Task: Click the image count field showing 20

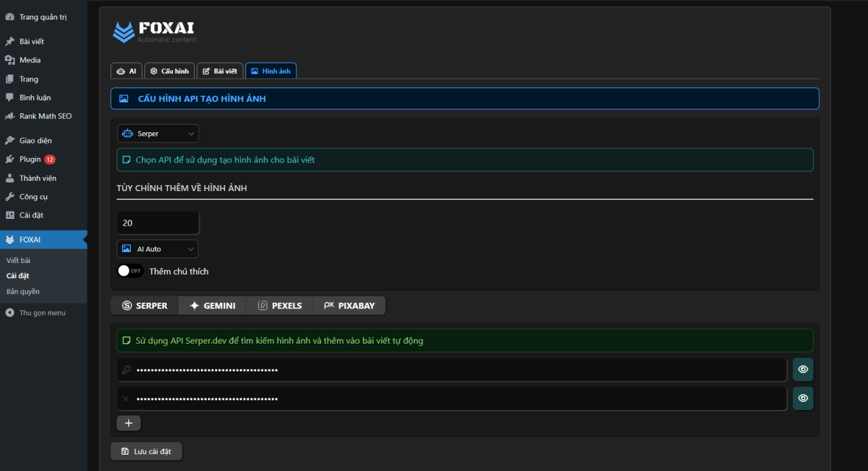Action: pos(158,223)
